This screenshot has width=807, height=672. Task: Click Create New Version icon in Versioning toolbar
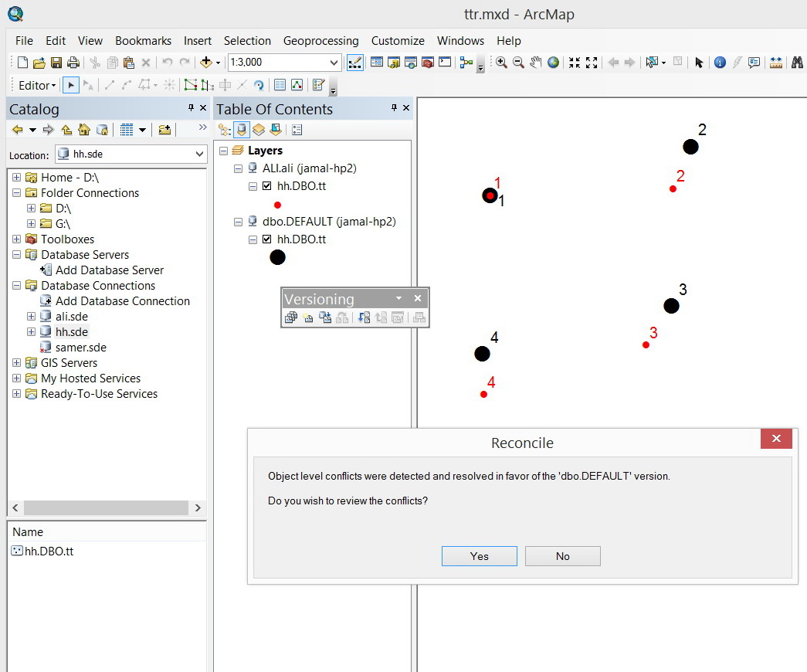click(308, 317)
